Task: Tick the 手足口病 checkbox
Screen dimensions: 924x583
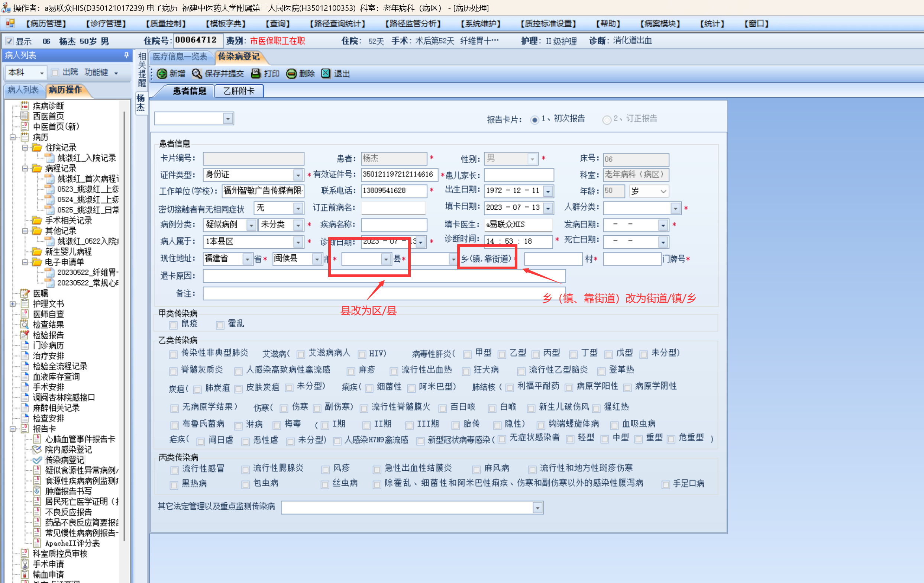Action: tap(666, 484)
